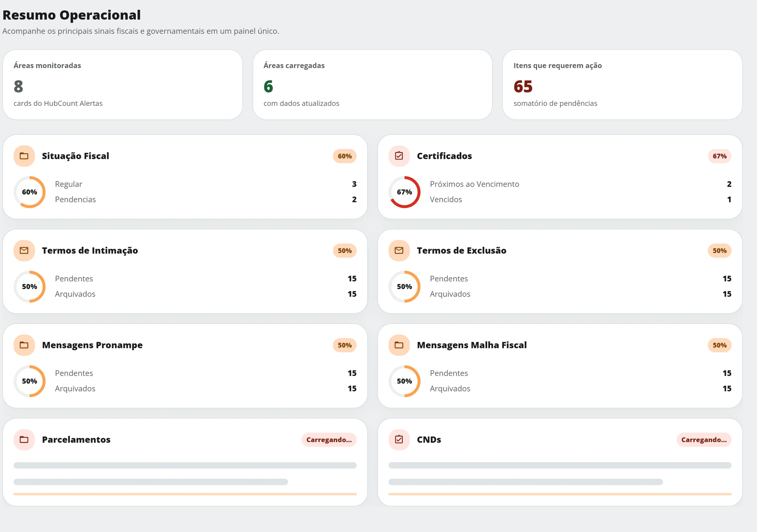Click the 50% badge on Mensagens Pronampe
This screenshot has height=532, width=757.
pos(344,345)
